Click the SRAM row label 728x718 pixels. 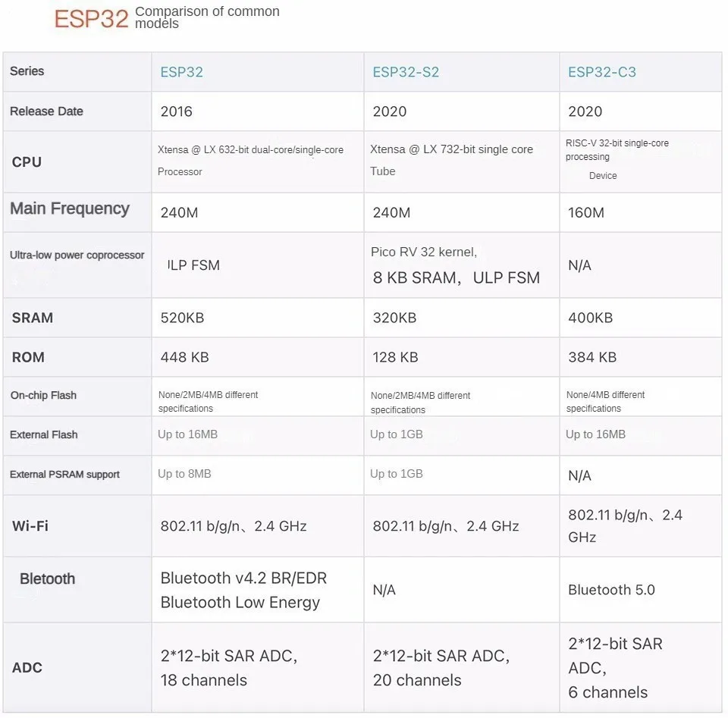[33, 318]
